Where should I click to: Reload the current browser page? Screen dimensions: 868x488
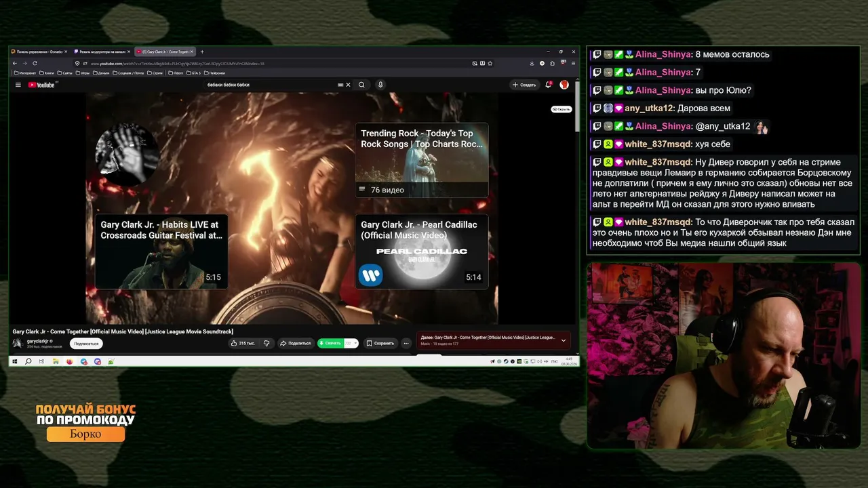(35, 63)
